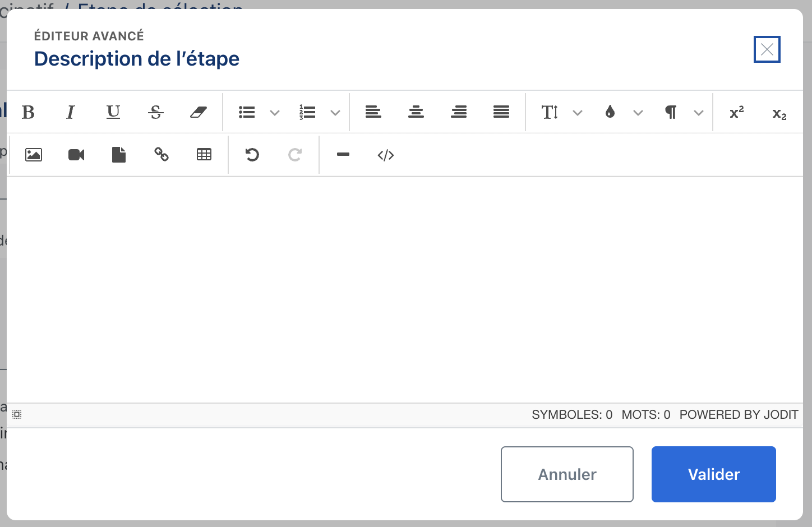Click the Powered by Jodit link
The height and width of the screenshot is (527, 812).
pyautogui.click(x=739, y=415)
